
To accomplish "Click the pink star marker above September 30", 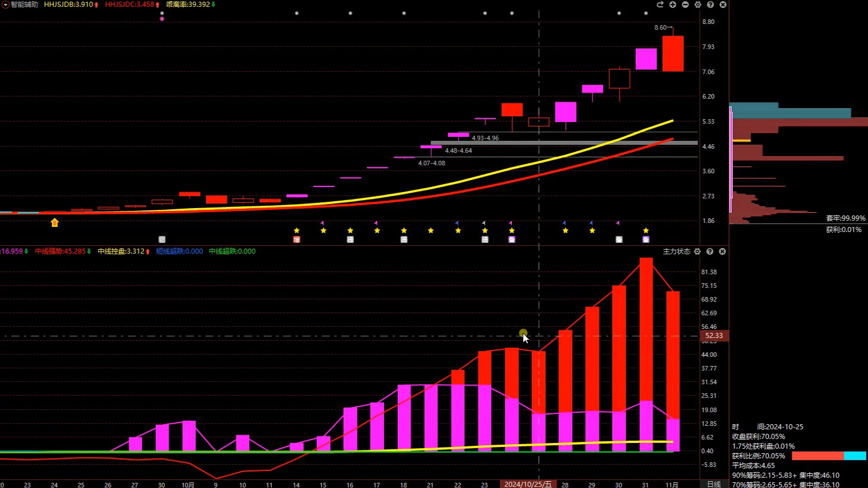I will click(x=162, y=19).
